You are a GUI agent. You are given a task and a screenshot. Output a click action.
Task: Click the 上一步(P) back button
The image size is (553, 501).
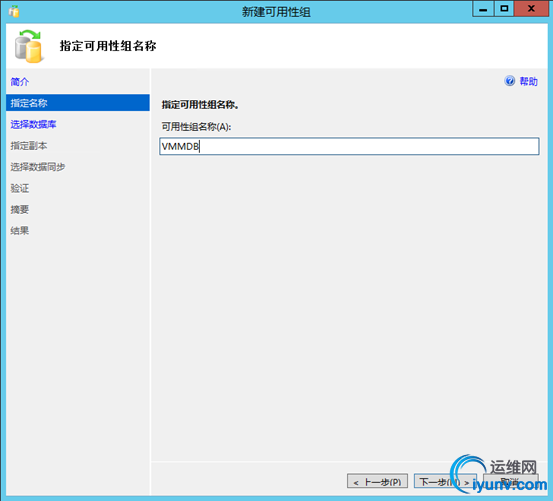377,481
